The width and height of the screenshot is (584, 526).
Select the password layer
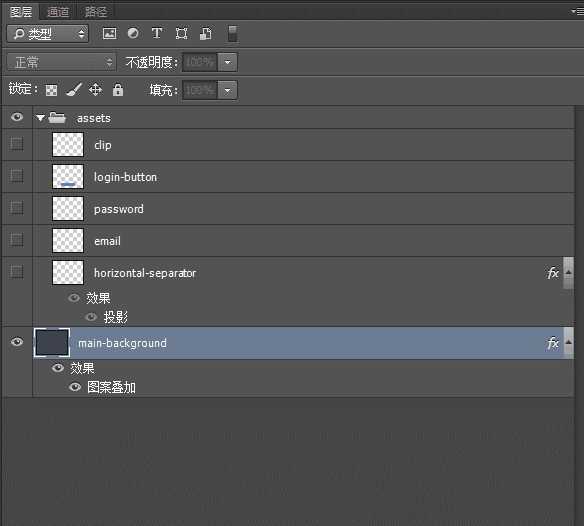(288, 209)
